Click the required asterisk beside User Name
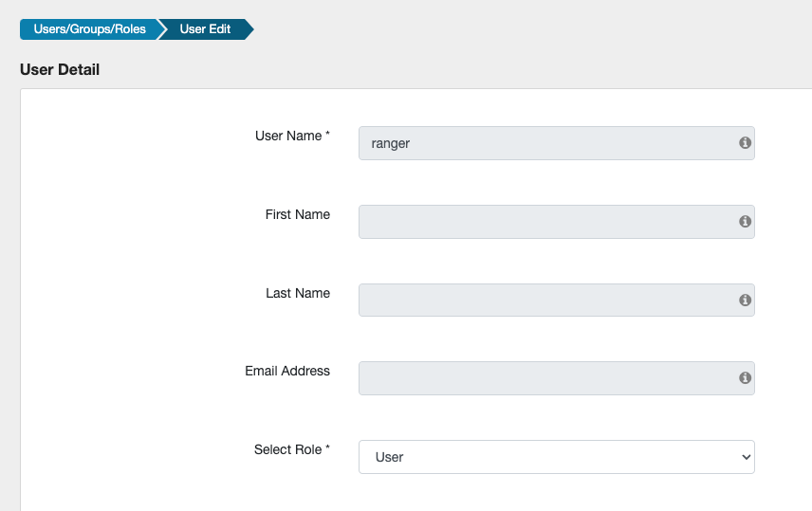812x511 pixels. (328, 136)
